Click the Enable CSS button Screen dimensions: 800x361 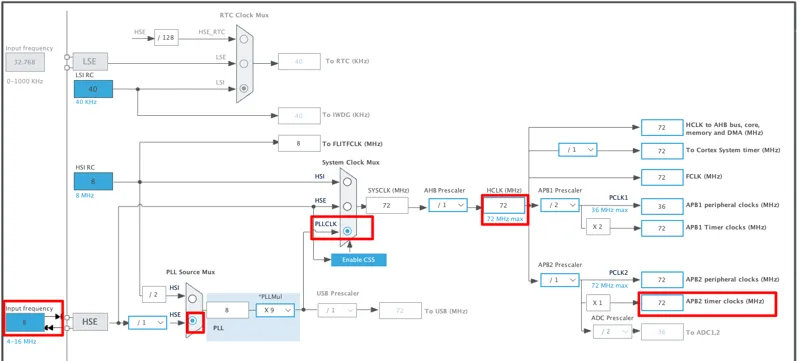point(359,260)
